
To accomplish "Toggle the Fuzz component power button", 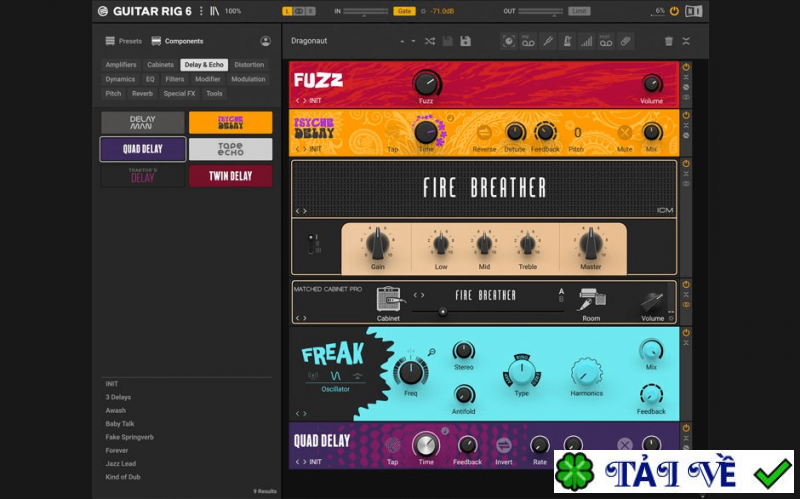I will point(686,67).
